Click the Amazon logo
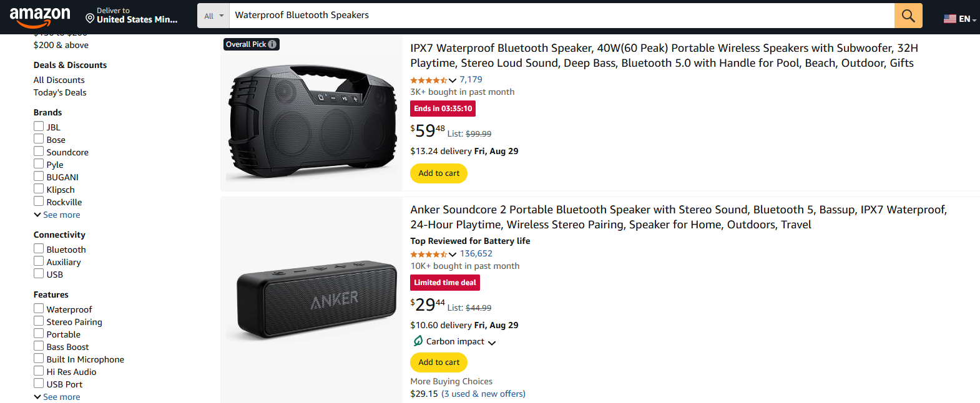Viewport: 980px width, 403px height. [39, 15]
